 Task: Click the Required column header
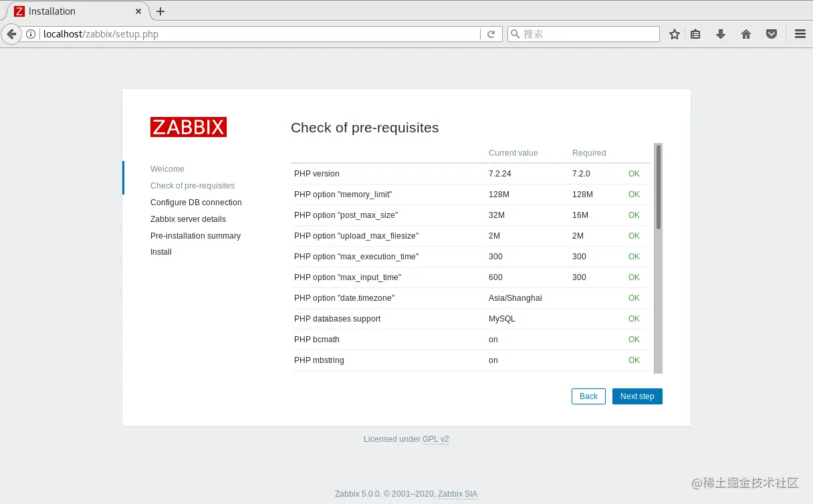tap(589, 153)
